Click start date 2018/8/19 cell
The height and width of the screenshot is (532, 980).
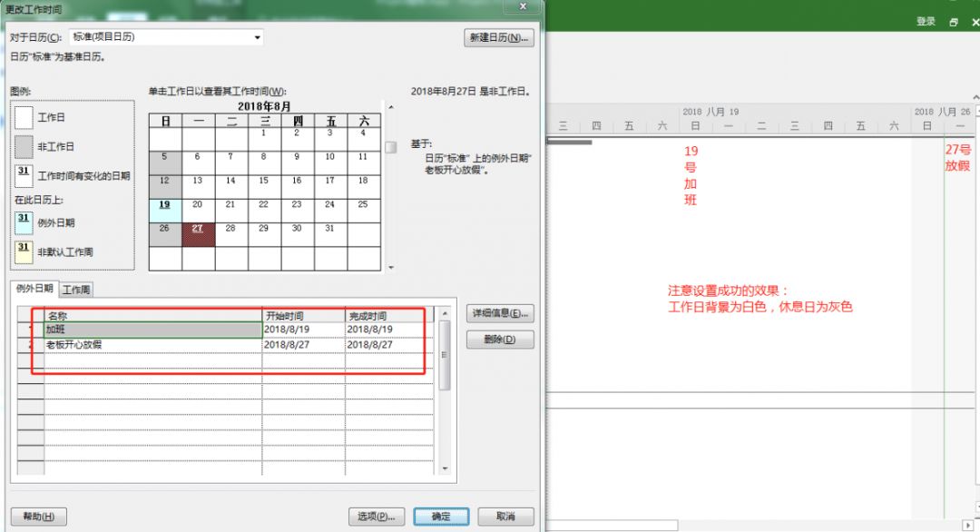[303, 330]
